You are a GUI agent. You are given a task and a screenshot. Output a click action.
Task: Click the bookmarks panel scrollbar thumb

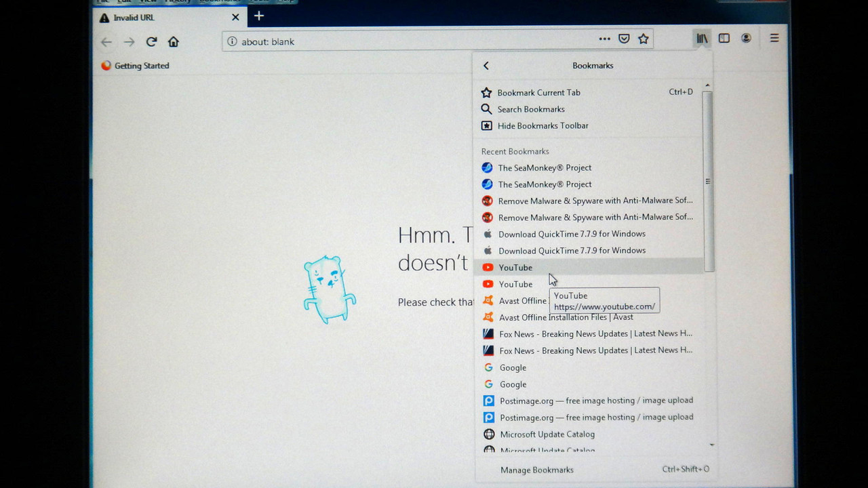pyautogui.click(x=708, y=181)
